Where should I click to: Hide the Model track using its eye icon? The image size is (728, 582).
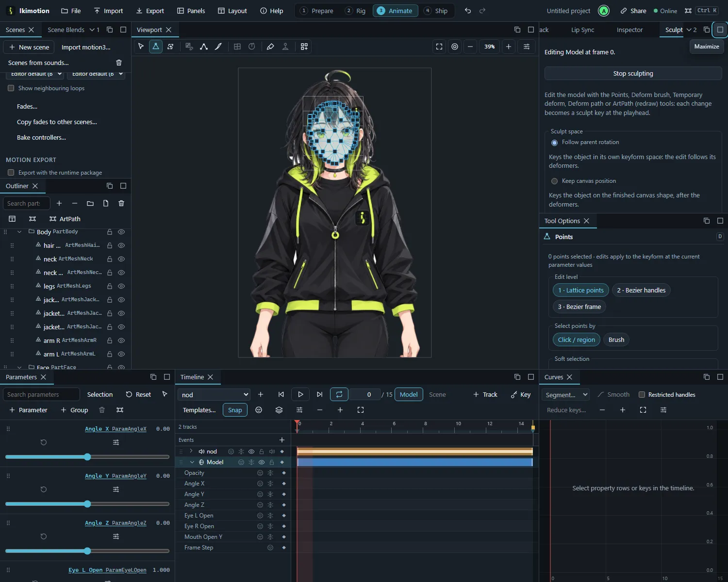coord(262,462)
